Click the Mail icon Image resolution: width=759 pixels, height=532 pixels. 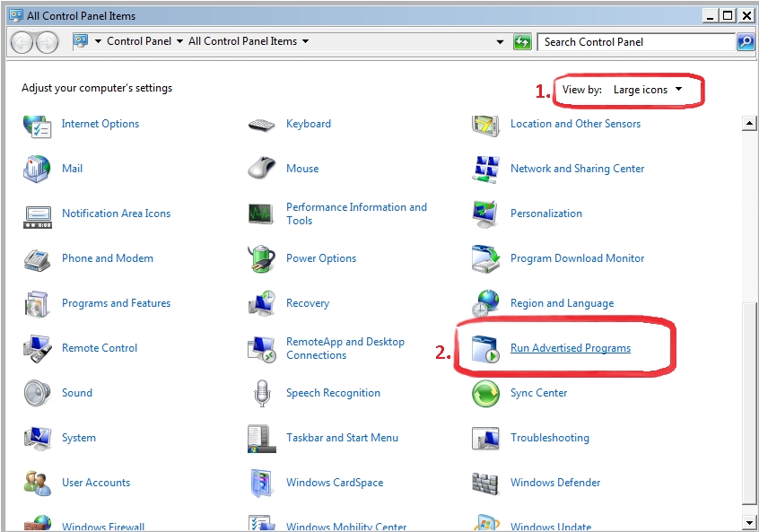point(37,169)
